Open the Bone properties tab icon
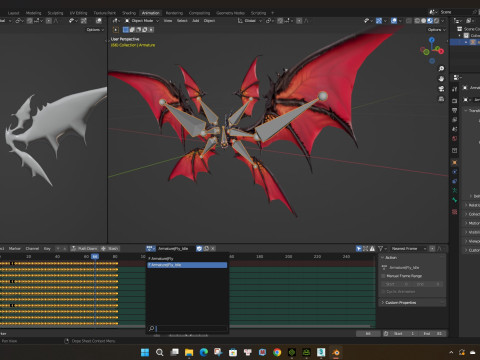480x360 pixels. point(455,200)
